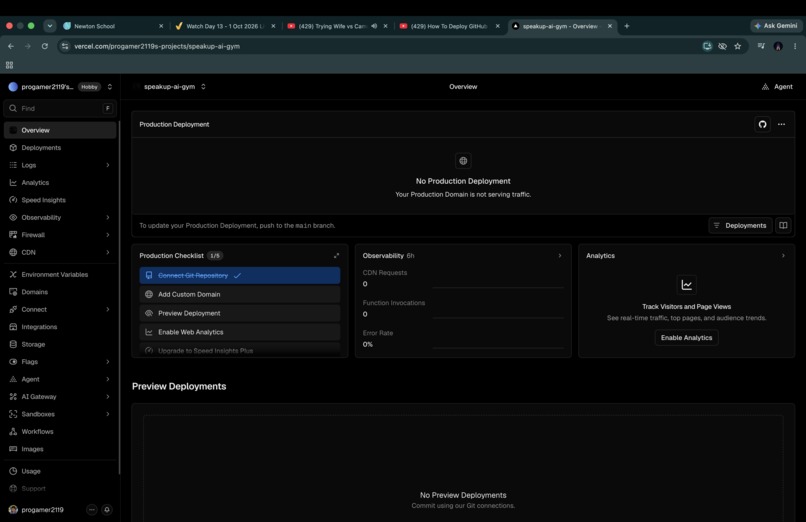The width and height of the screenshot is (806, 522).
Task: Open Workflows in the sidebar
Action: 60,432
